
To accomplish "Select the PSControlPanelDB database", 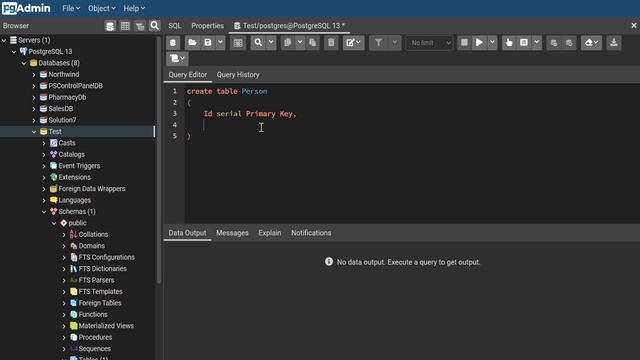I will (x=75, y=86).
